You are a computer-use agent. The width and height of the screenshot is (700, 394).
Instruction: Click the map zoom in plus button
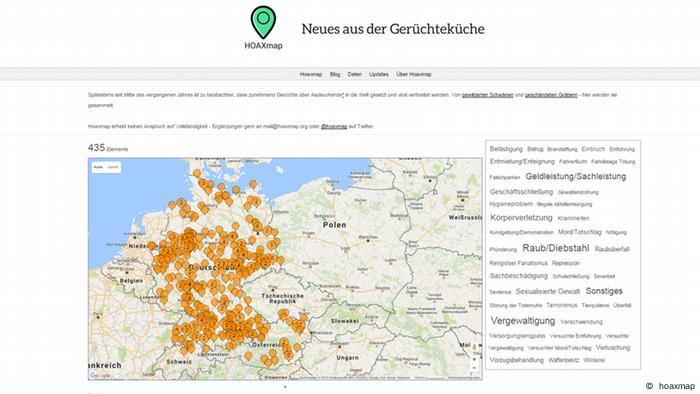click(x=474, y=359)
